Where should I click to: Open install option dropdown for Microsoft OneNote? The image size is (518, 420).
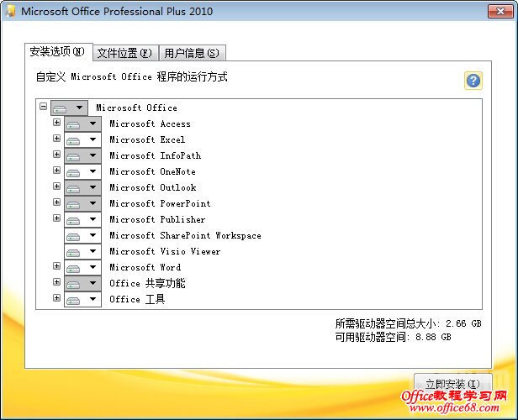point(82,172)
